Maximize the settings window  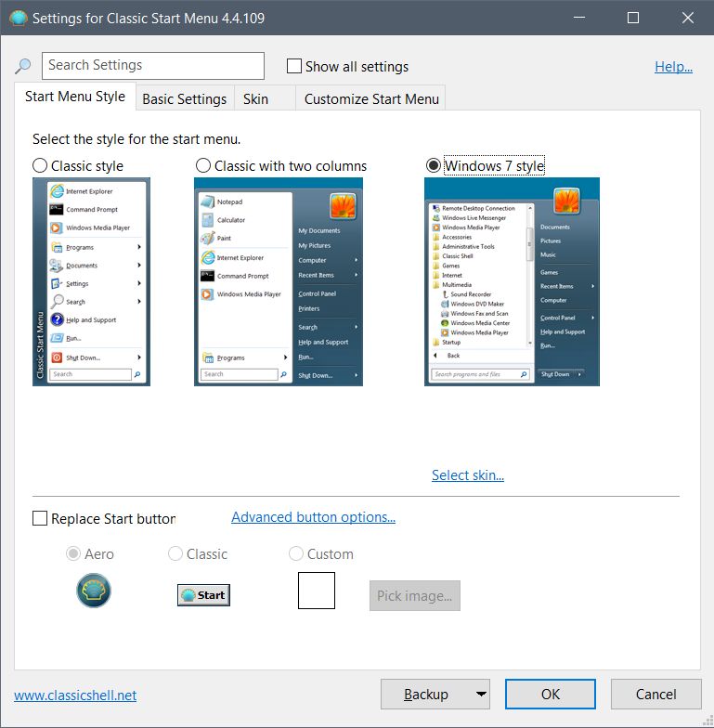coord(633,18)
